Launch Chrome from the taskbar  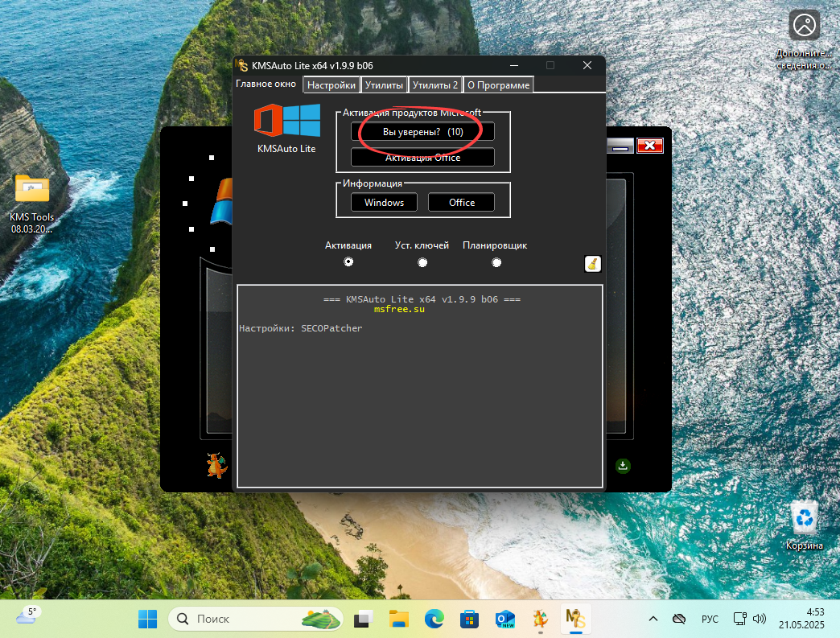click(434, 618)
